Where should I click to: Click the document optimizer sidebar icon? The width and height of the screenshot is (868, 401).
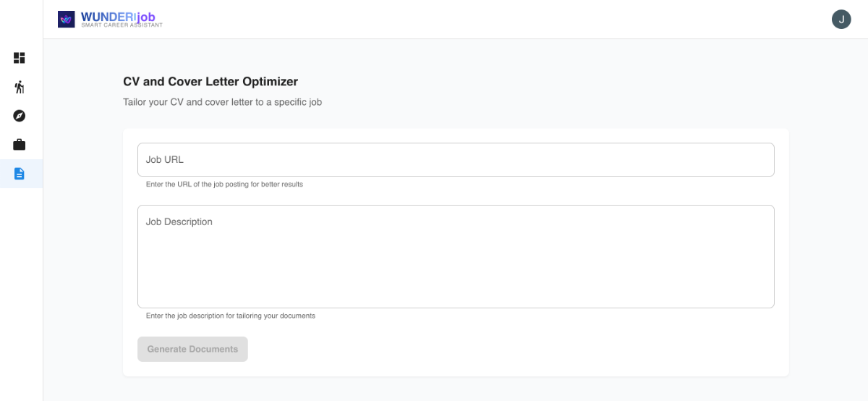[20, 174]
